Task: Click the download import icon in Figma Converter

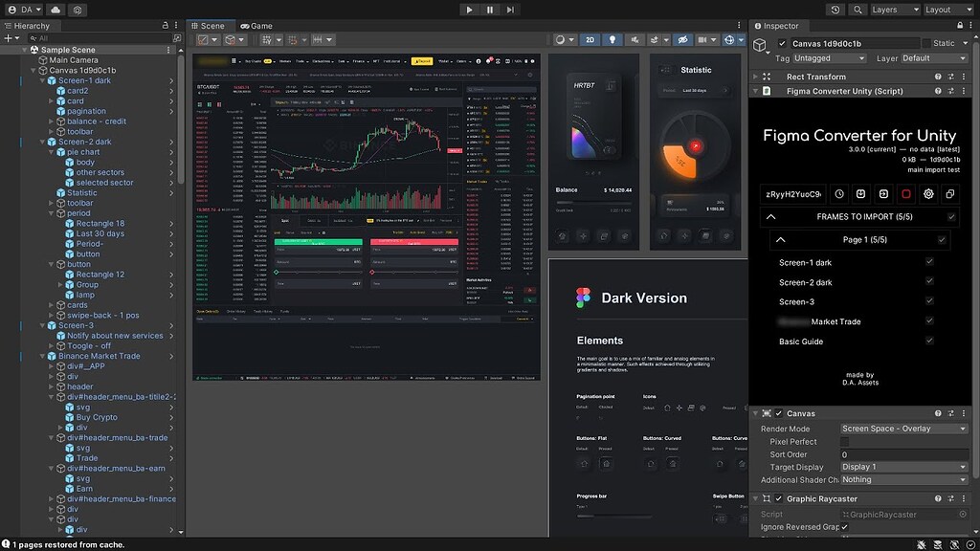Action: pyautogui.click(x=860, y=194)
